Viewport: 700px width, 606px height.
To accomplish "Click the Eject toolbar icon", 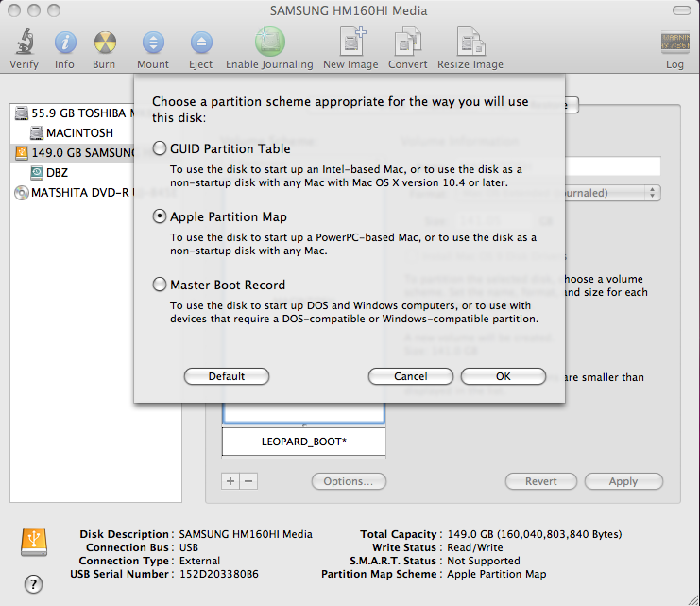I will [x=201, y=43].
